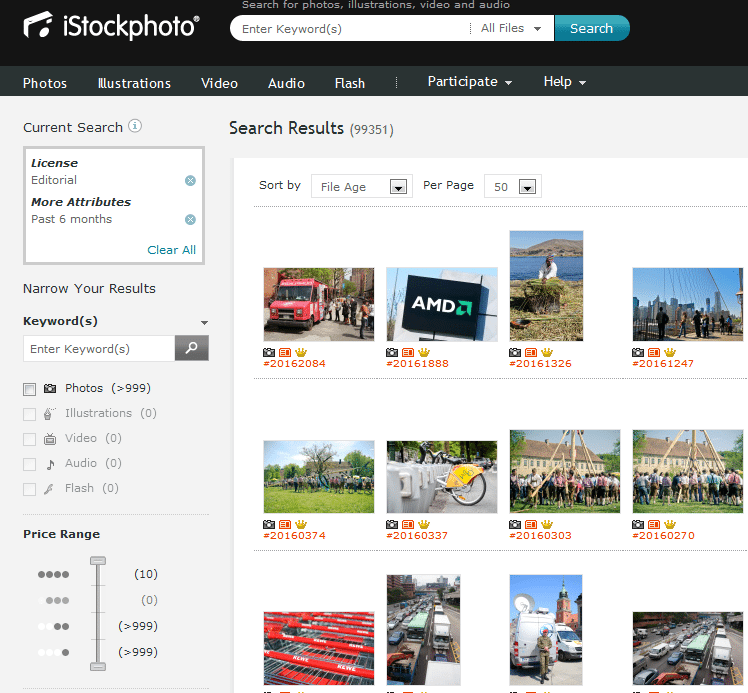Viewport: 748px width, 693px height.
Task: Click camera icon under image #20160337
Action: point(392,525)
